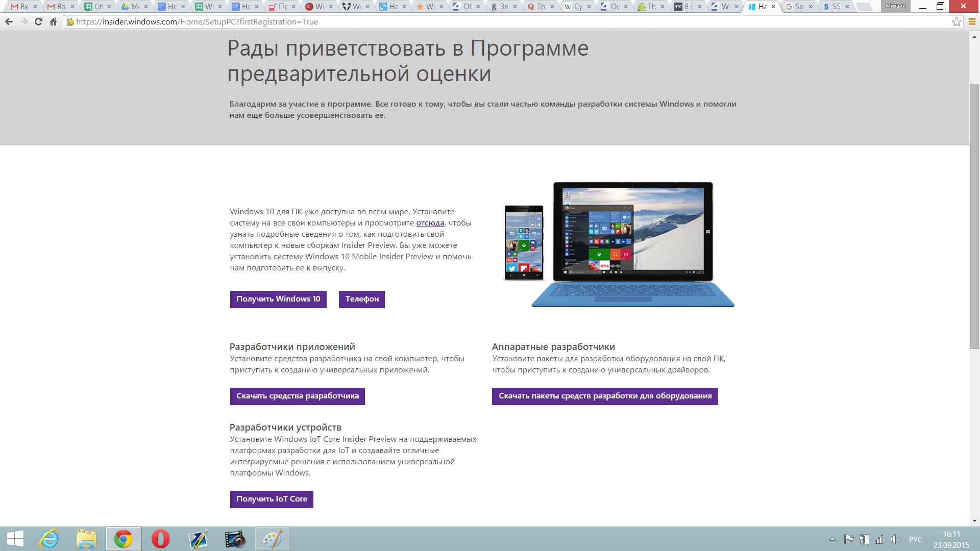
Task: Close the 'S5' tab
Action: [847, 7]
